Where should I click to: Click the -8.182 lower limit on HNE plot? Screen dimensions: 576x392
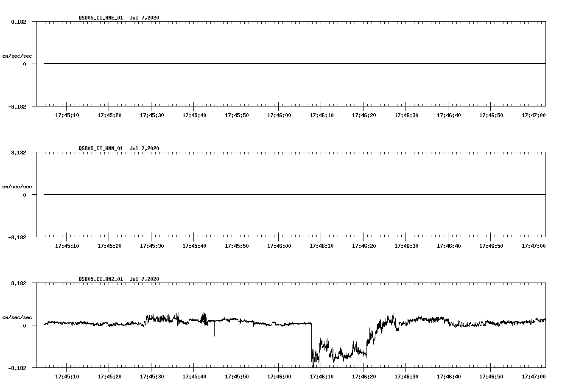[17, 106]
